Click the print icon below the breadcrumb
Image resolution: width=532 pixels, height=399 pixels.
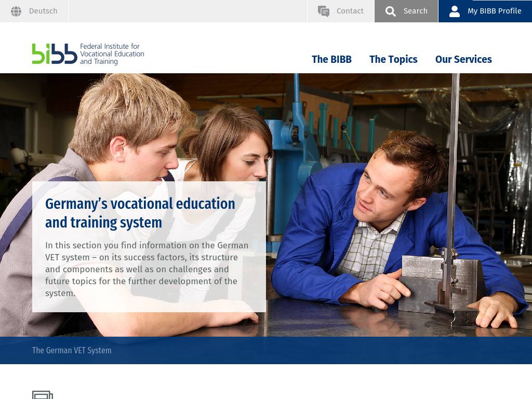[43, 395]
